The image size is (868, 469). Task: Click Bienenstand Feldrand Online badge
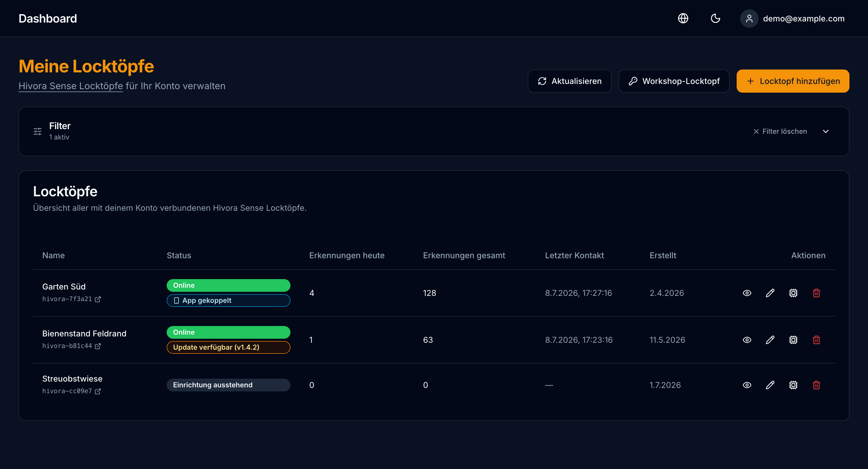(228, 332)
